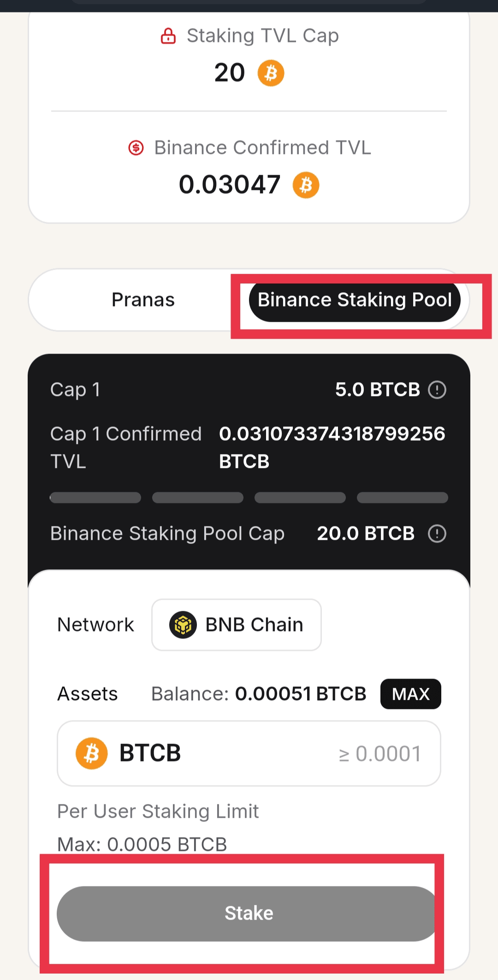Viewport: 498px width, 980px height.
Task: Click the second cap progress segment
Action: tap(198, 498)
